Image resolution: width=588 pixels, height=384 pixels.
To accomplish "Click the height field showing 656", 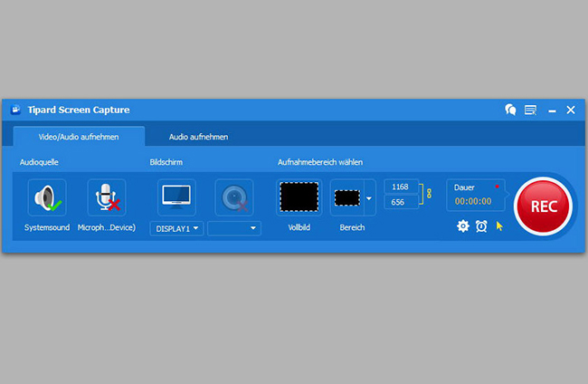I will click(x=402, y=202).
